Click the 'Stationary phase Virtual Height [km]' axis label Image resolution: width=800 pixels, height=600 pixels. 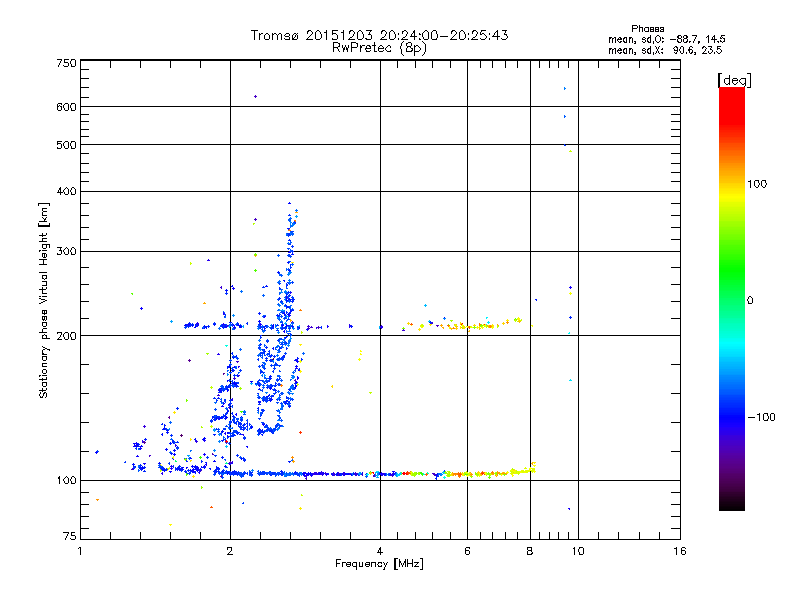(44, 300)
